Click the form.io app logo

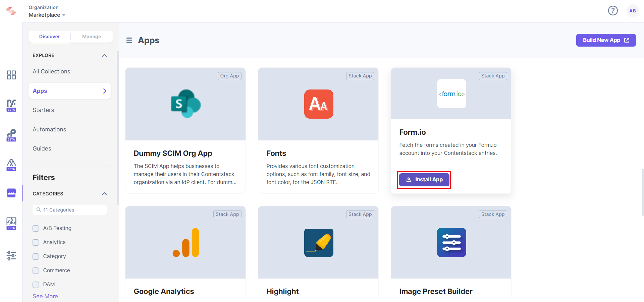tap(451, 94)
